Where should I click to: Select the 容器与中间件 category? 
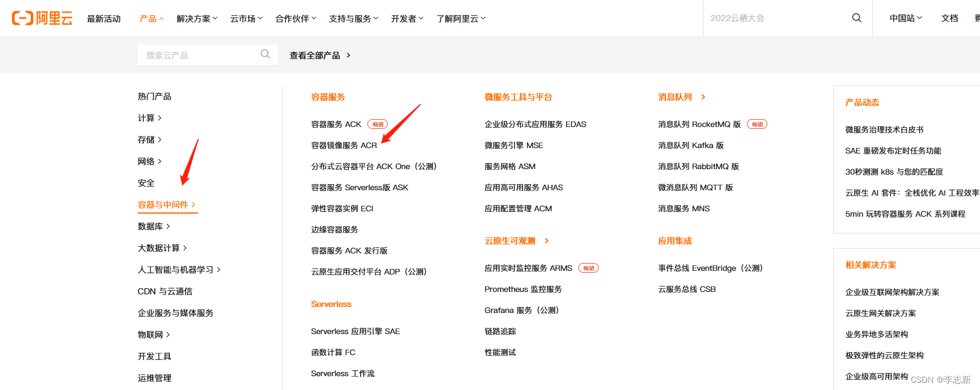[167, 205]
